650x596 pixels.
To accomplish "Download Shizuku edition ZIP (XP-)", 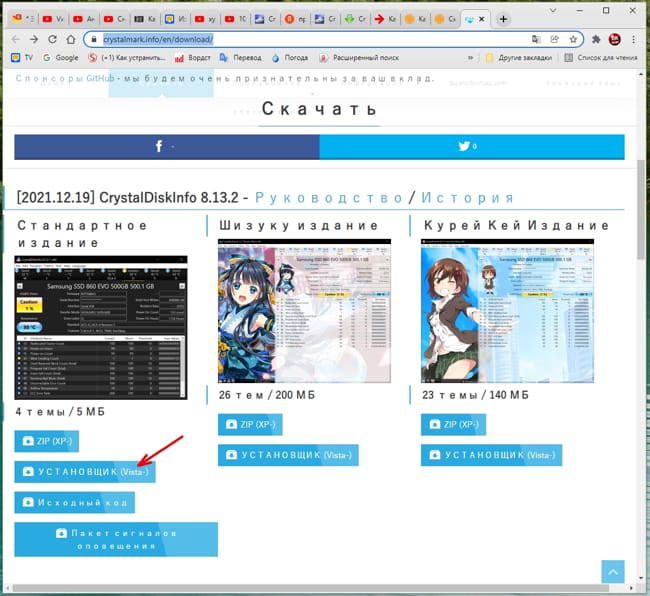I will (250, 424).
